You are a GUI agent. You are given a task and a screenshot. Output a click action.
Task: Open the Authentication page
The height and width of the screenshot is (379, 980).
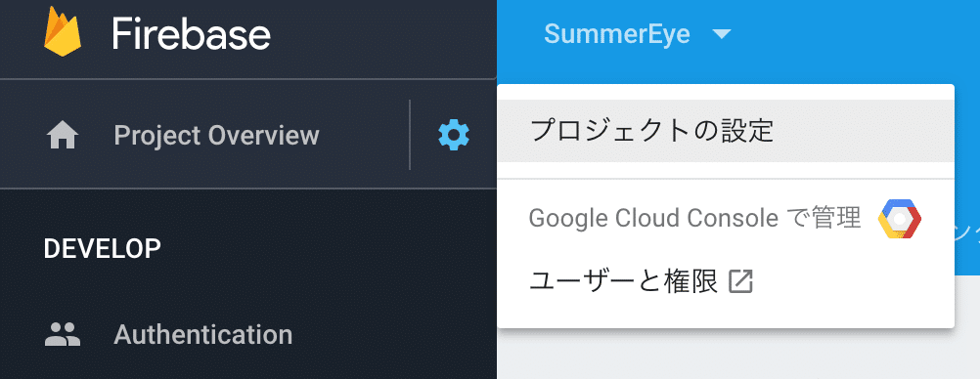tap(203, 335)
